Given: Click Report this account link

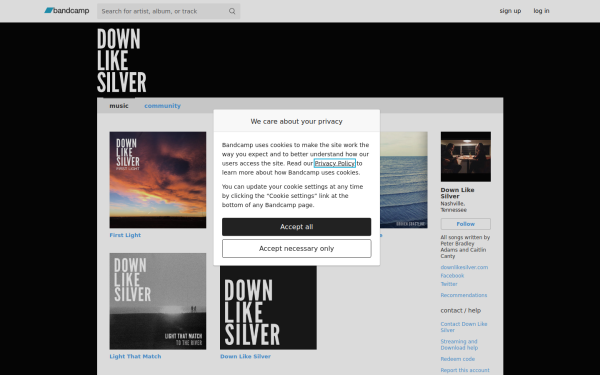Looking at the screenshot, I should [x=465, y=370].
